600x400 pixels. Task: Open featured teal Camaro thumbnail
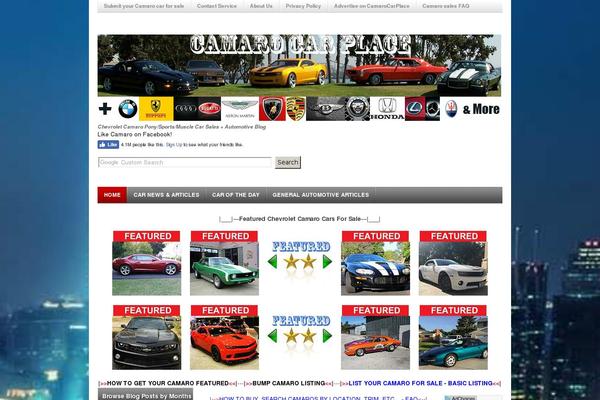click(453, 337)
